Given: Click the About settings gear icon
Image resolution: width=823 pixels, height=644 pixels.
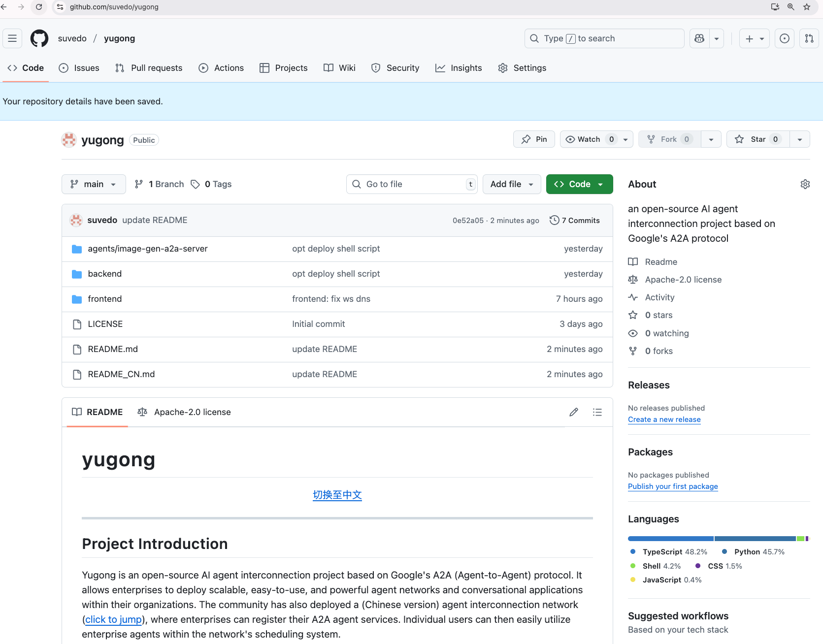Looking at the screenshot, I should point(805,184).
